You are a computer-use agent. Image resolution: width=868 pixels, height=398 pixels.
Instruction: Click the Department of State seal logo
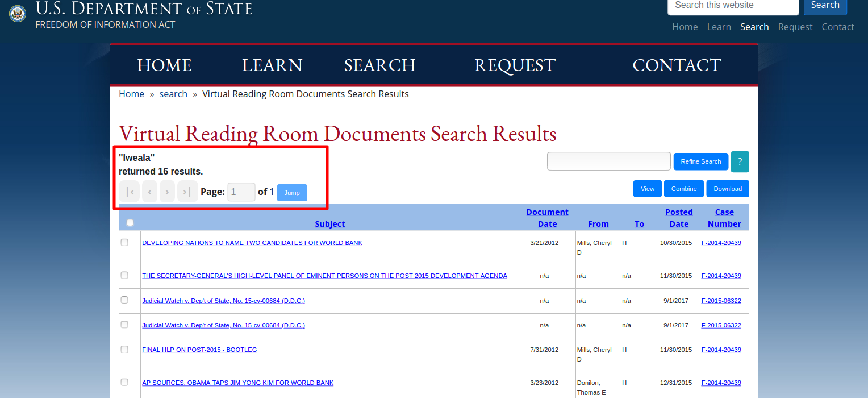[x=18, y=14]
